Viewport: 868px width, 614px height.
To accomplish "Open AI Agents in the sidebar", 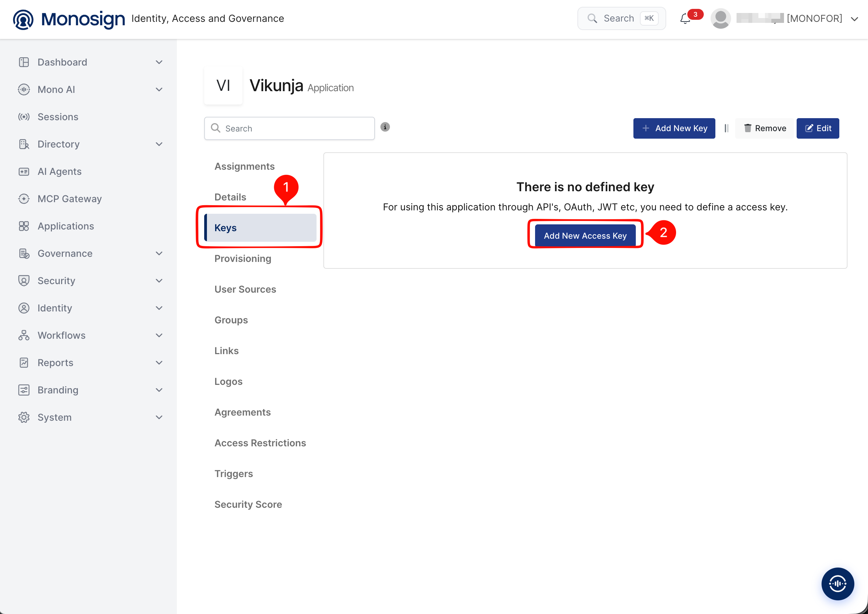I will pos(59,172).
